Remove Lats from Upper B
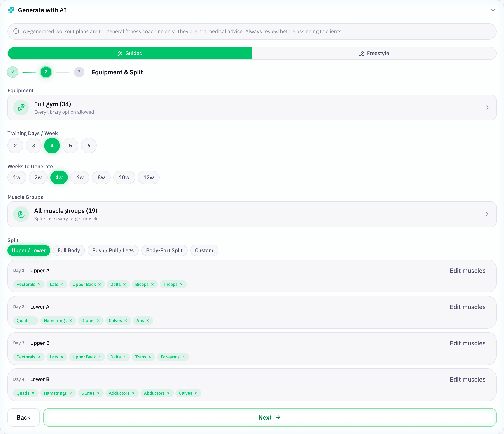 62,357
